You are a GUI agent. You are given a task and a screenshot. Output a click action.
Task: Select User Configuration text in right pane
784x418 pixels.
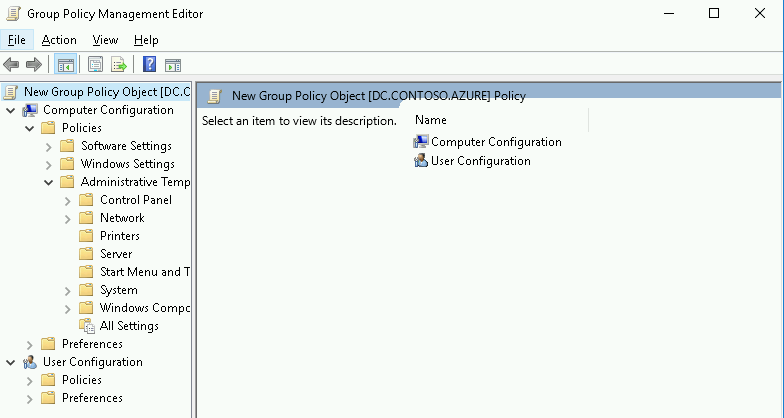point(480,161)
